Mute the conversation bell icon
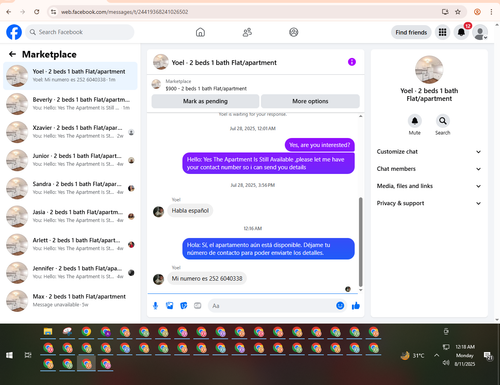 pos(415,121)
